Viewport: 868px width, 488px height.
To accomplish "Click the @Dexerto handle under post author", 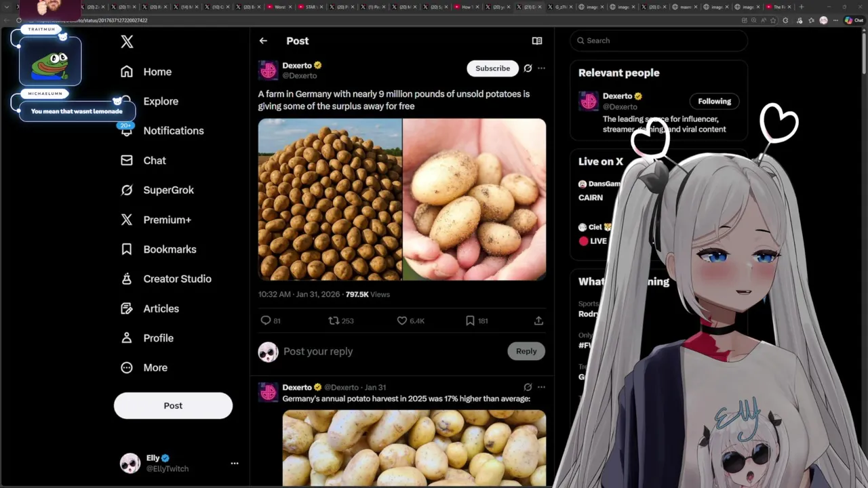I will pos(299,76).
